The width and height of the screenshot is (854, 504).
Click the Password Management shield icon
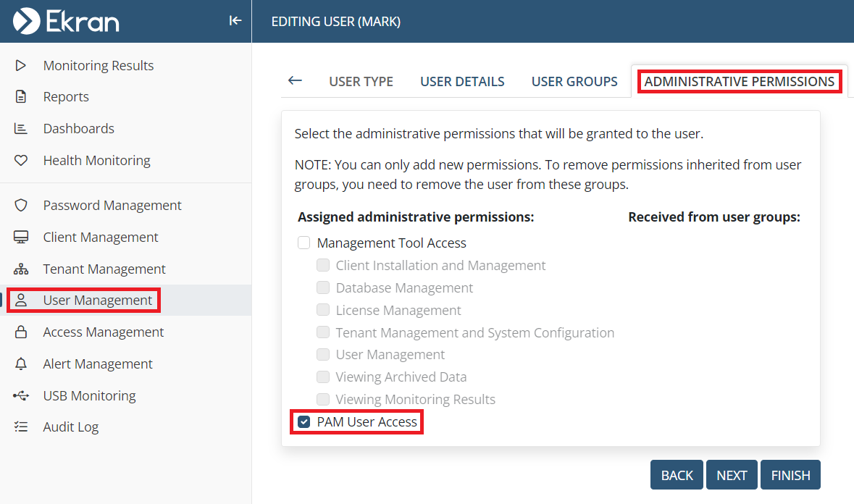pos(21,206)
